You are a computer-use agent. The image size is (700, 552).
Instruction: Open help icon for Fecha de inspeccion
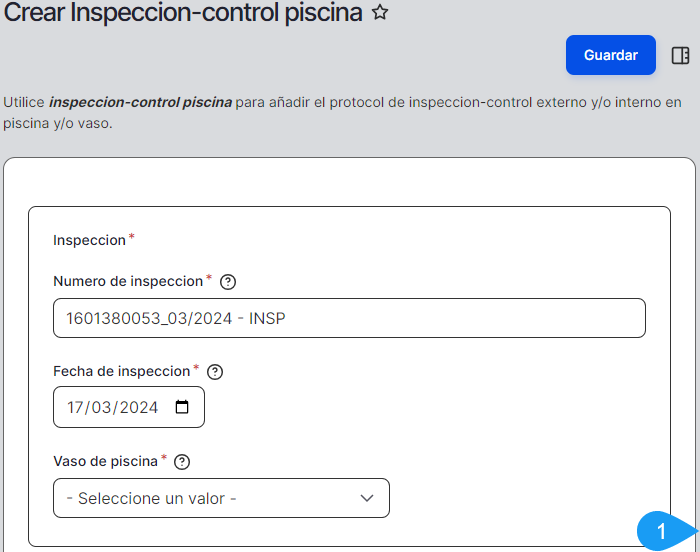click(215, 372)
